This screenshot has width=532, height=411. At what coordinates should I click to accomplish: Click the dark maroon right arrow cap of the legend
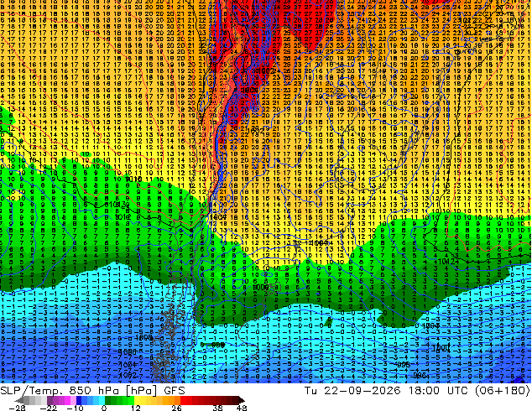point(242,400)
